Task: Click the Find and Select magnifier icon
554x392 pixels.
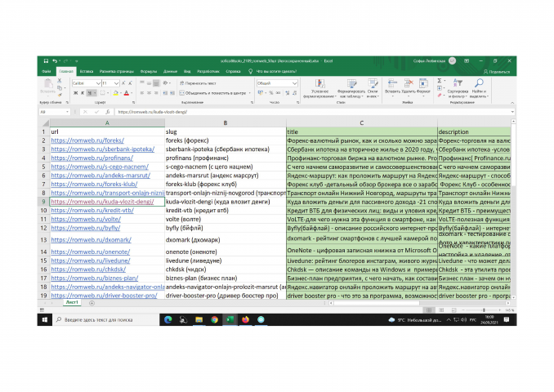Action: click(x=479, y=83)
